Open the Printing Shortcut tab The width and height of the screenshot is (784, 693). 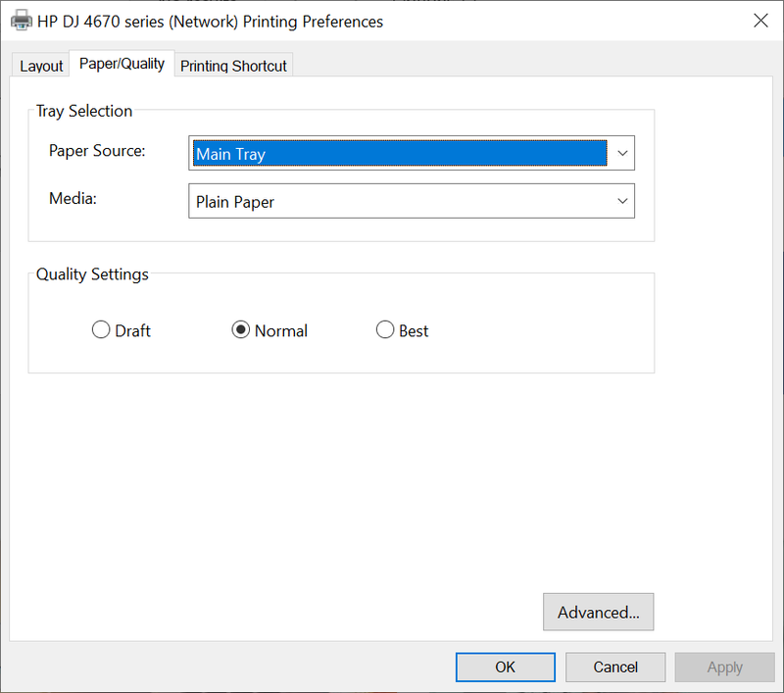point(233,66)
